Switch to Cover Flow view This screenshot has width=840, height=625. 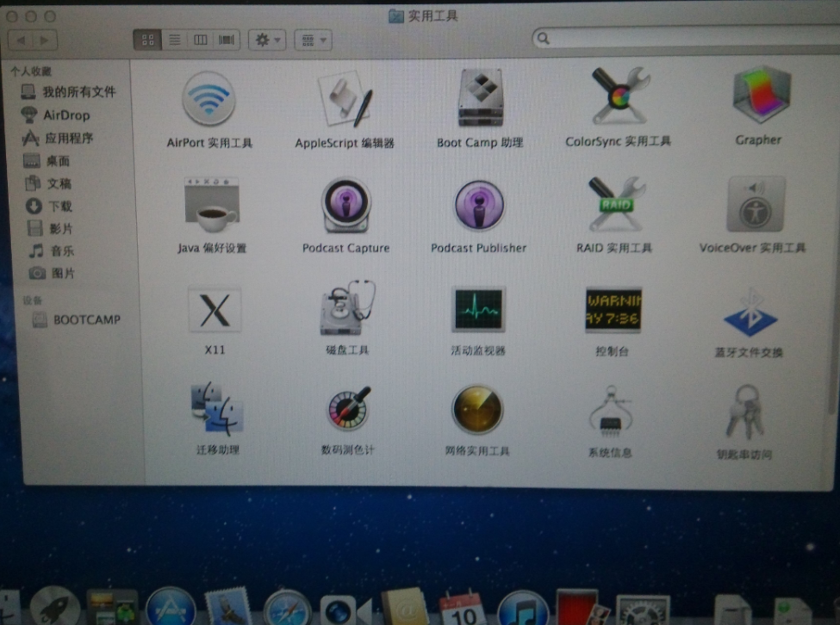pos(227,40)
